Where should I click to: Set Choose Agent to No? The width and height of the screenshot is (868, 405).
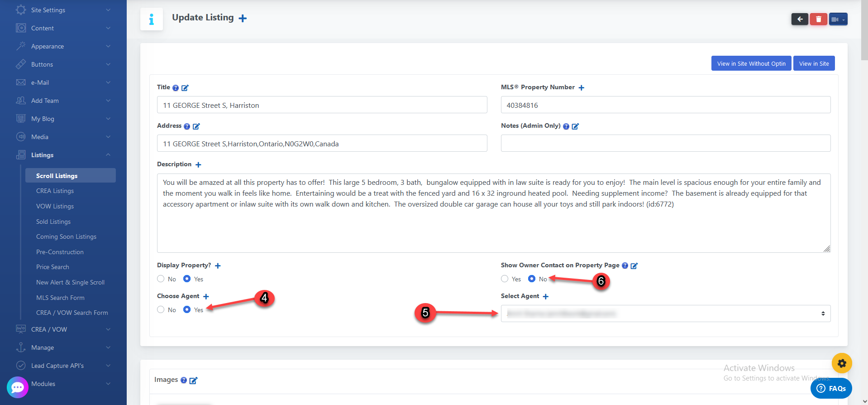coord(161,309)
